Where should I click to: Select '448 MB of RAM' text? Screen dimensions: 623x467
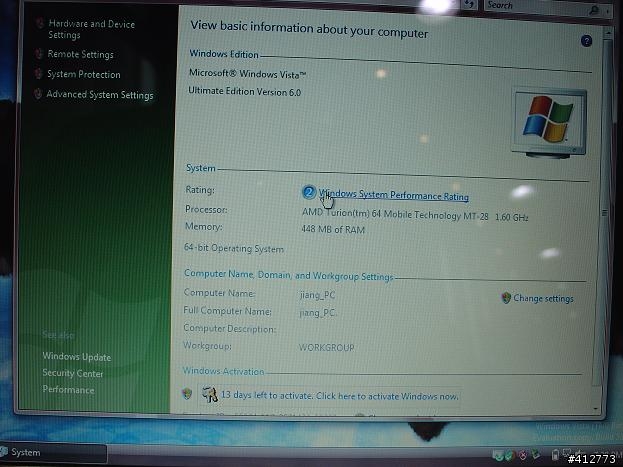[333, 229]
